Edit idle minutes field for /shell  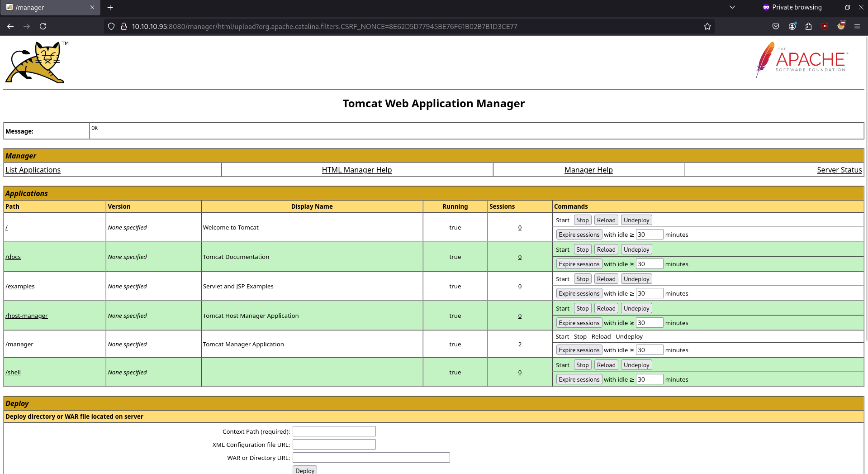650,379
